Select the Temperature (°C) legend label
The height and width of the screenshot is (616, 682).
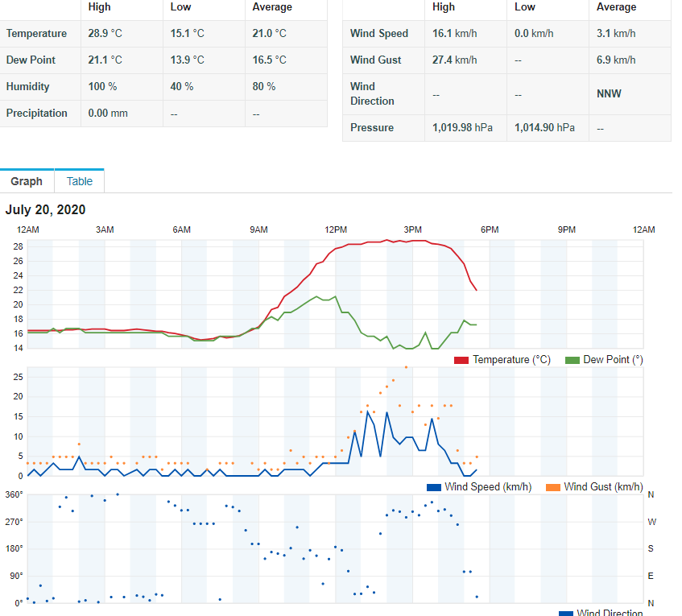click(x=511, y=360)
